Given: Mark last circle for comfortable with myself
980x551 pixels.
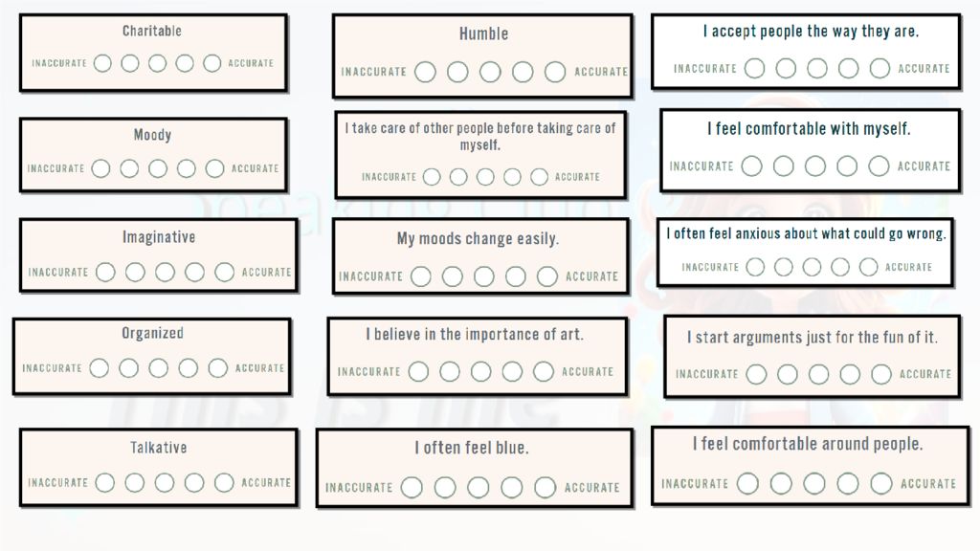Looking at the screenshot, I should [879, 166].
